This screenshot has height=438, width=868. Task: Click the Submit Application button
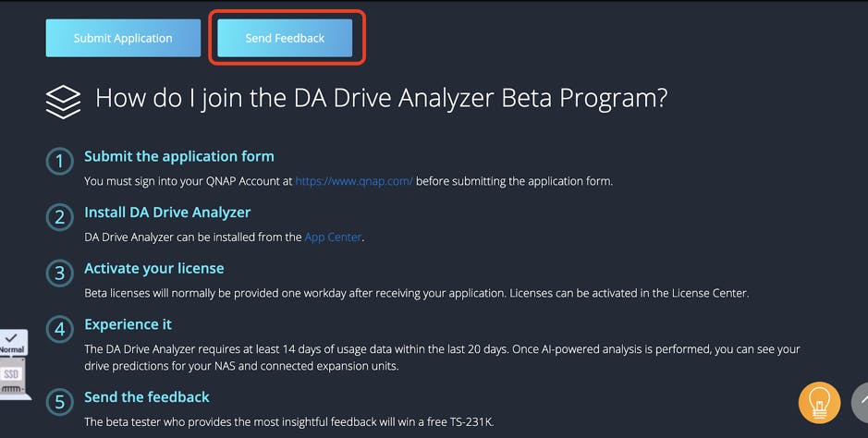pyautogui.click(x=123, y=38)
